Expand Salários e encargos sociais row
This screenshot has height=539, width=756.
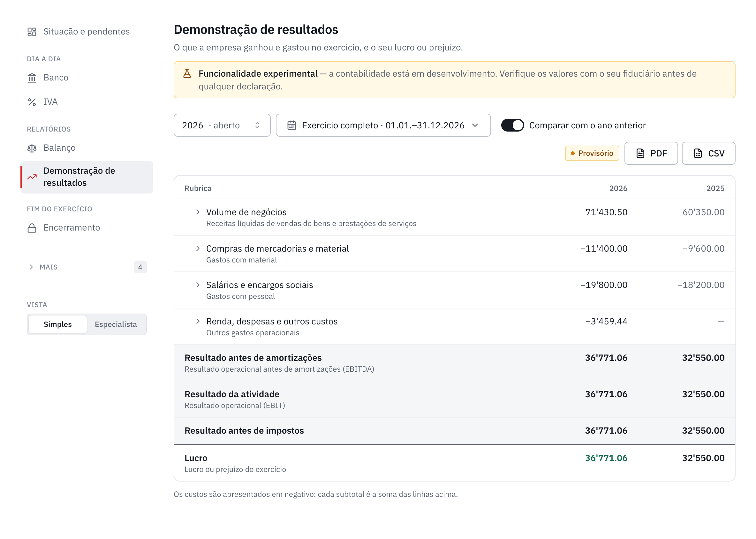[198, 285]
